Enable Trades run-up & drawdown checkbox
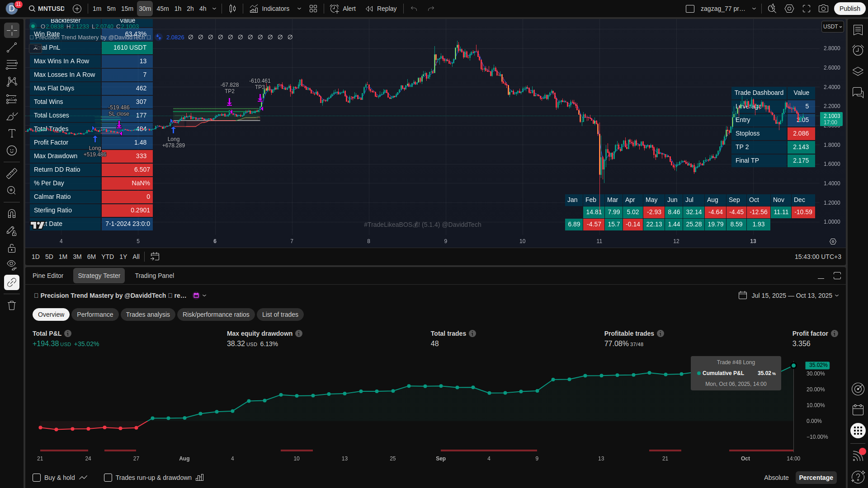868x488 pixels. click(x=108, y=478)
